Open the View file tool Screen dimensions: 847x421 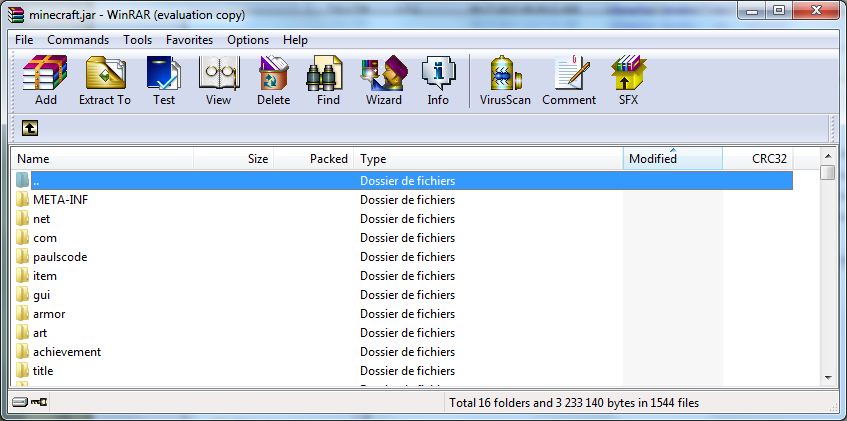click(x=219, y=73)
